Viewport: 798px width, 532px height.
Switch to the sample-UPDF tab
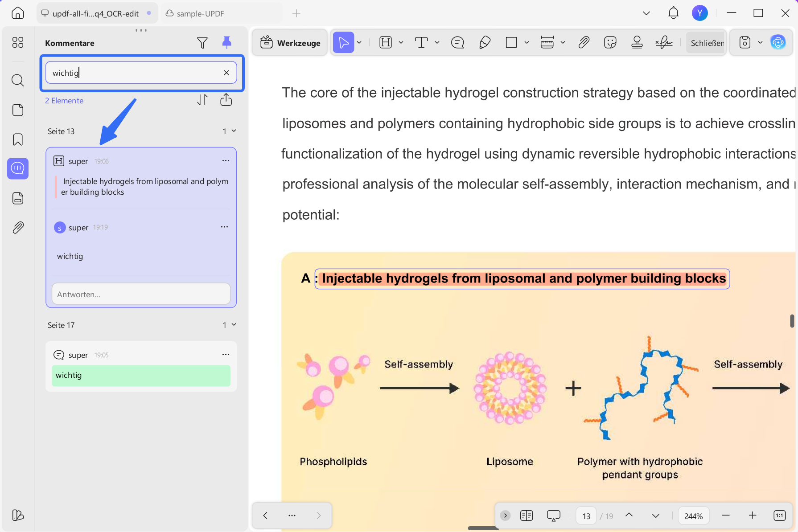(222, 13)
